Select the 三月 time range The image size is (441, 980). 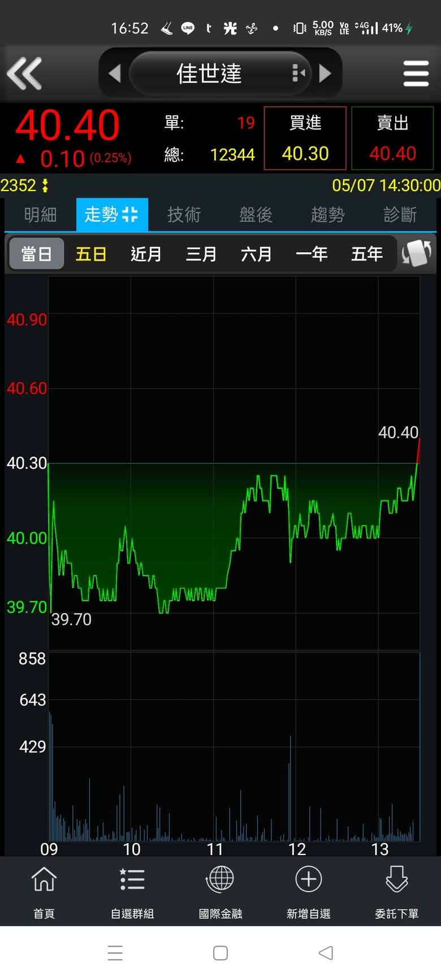point(201,254)
